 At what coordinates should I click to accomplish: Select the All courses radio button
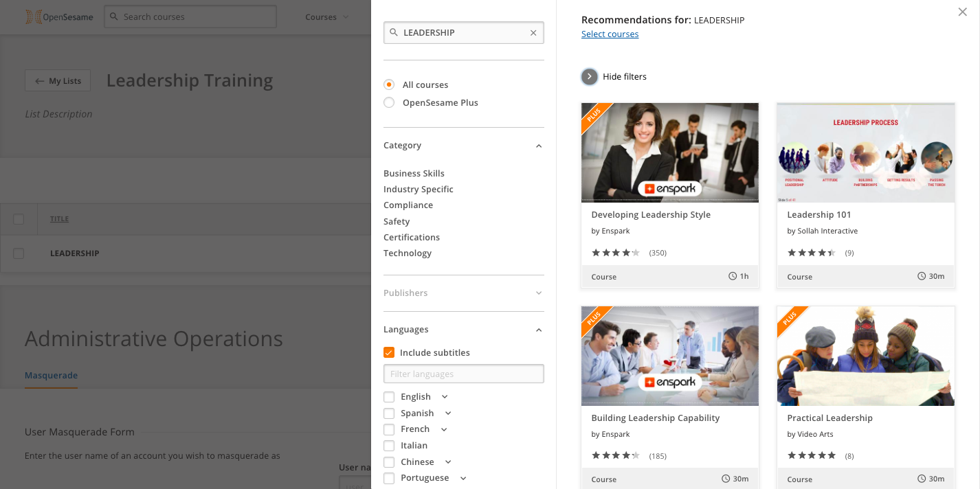point(389,84)
